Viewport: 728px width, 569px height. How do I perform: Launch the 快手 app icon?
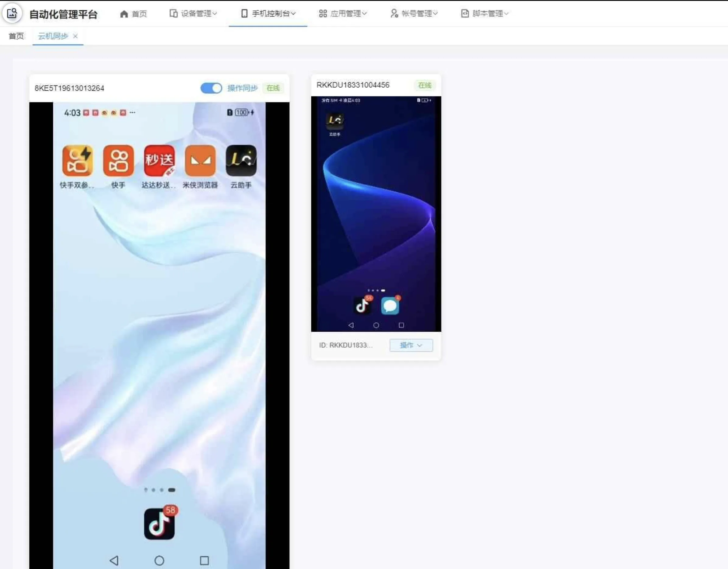click(118, 161)
